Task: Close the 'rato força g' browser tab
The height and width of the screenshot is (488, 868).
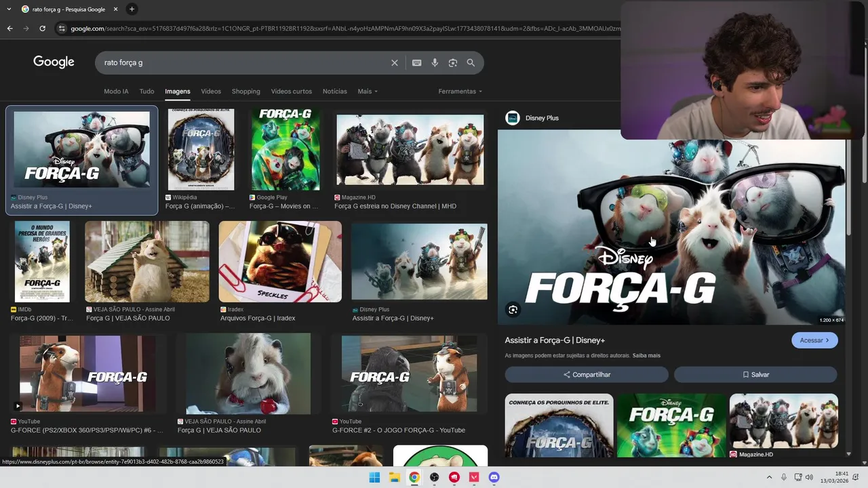Action: pyautogui.click(x=115, y=9)
